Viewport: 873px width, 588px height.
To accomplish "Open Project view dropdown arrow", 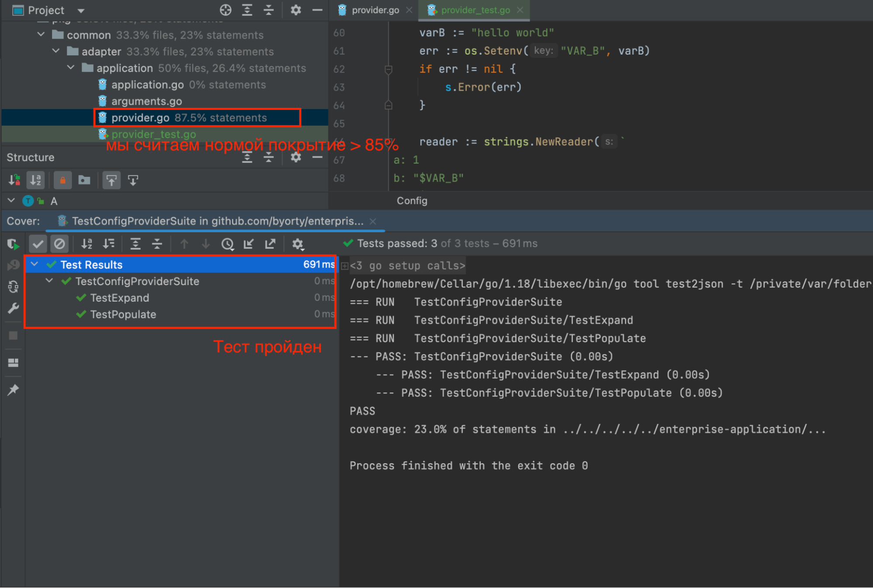I will (81, 10).
